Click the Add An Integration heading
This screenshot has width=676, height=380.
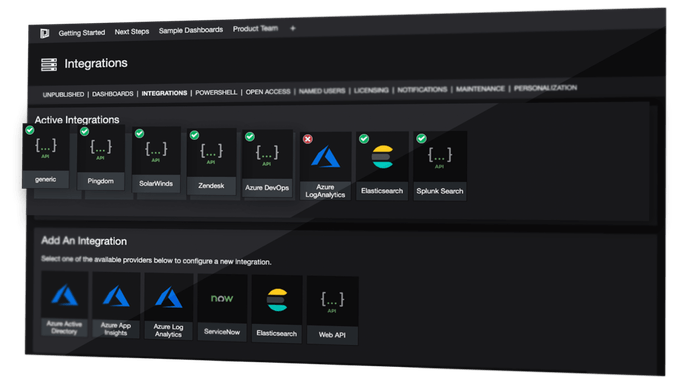coord(84,241)
